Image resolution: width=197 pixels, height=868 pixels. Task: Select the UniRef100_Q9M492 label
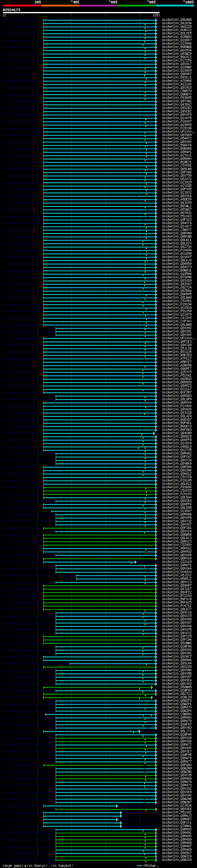click(x=177, y=830)
